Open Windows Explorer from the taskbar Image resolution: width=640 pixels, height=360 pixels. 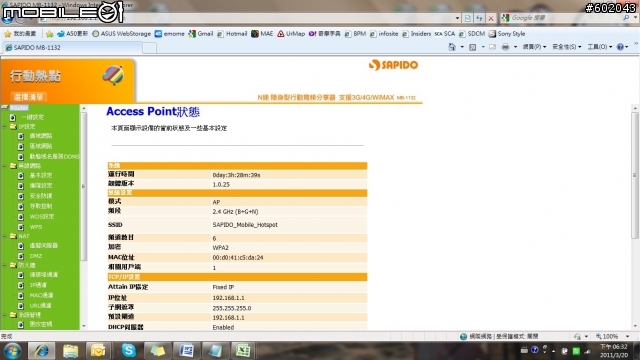[71, 351]
